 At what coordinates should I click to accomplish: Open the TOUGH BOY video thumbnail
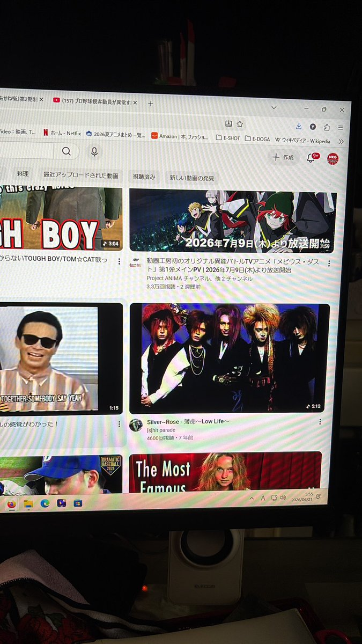point(61,217)
